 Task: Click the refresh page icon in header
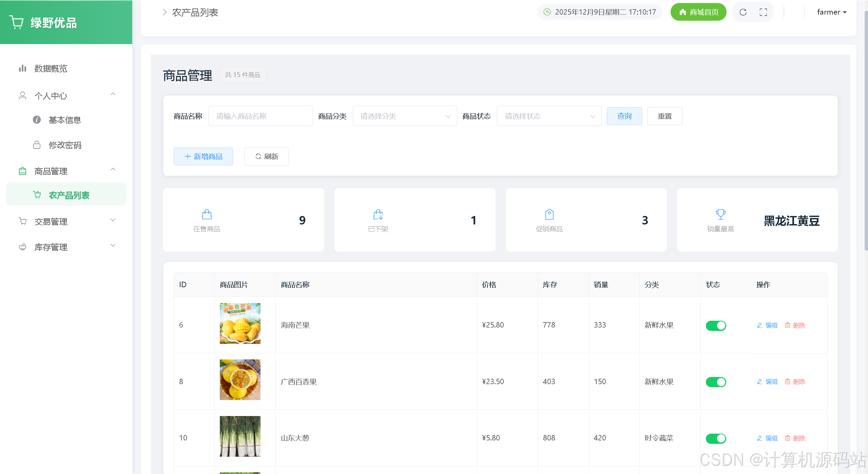743,13
